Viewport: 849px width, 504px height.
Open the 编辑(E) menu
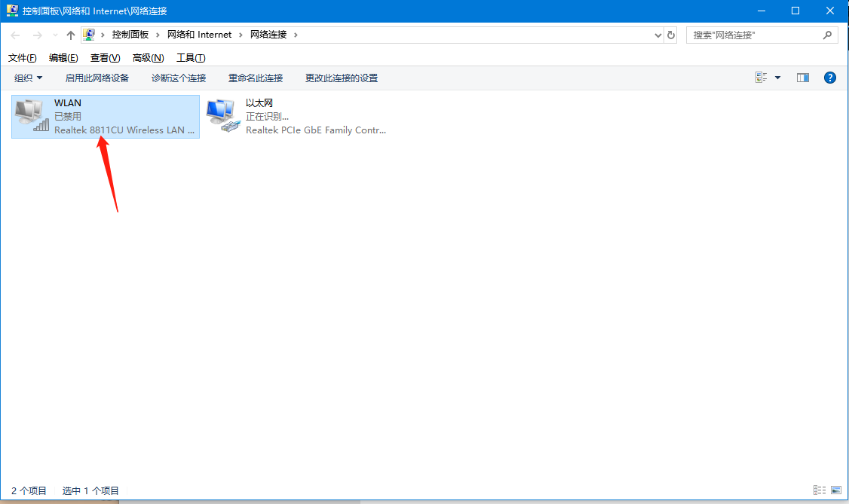coord(63,58)
